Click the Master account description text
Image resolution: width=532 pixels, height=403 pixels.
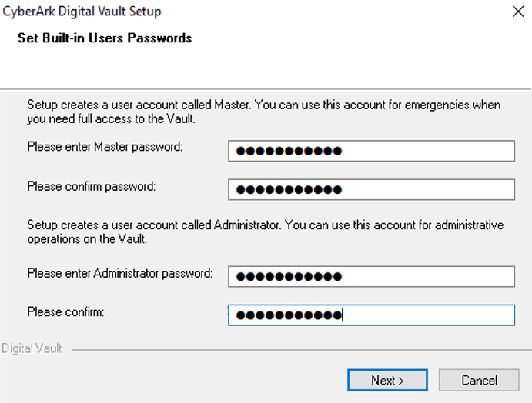tap(264, 112)
